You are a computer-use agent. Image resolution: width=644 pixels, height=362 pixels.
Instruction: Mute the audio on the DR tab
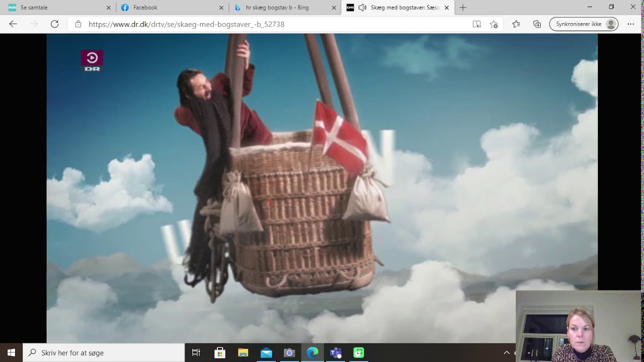pos(362,8)
